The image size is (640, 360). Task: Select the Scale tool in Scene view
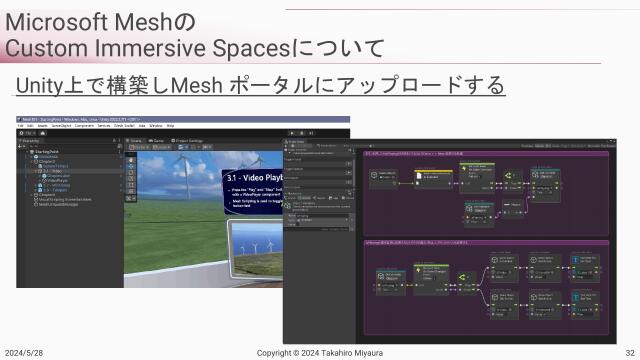coord(131,178)
